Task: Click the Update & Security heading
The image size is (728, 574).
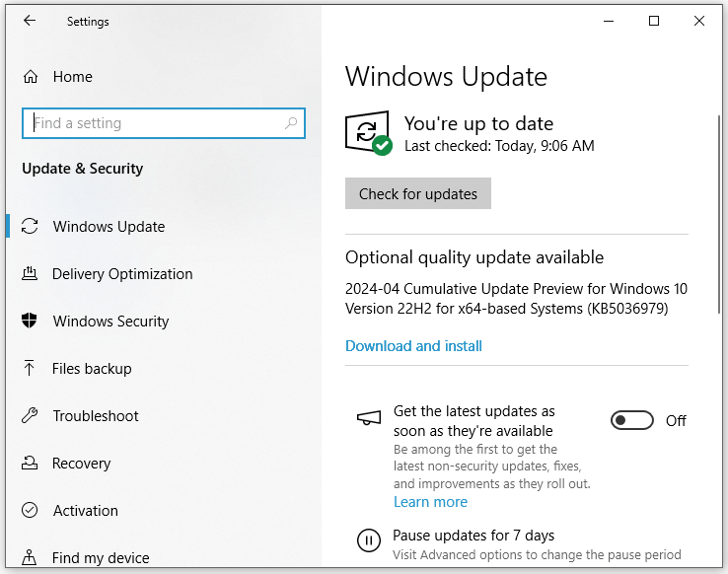Action: 83,169
